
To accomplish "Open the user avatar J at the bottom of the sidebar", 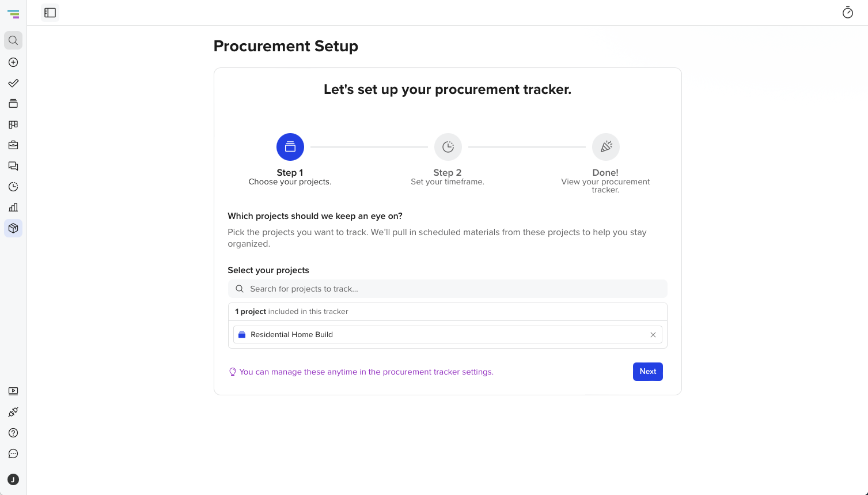I will [13, 479].
